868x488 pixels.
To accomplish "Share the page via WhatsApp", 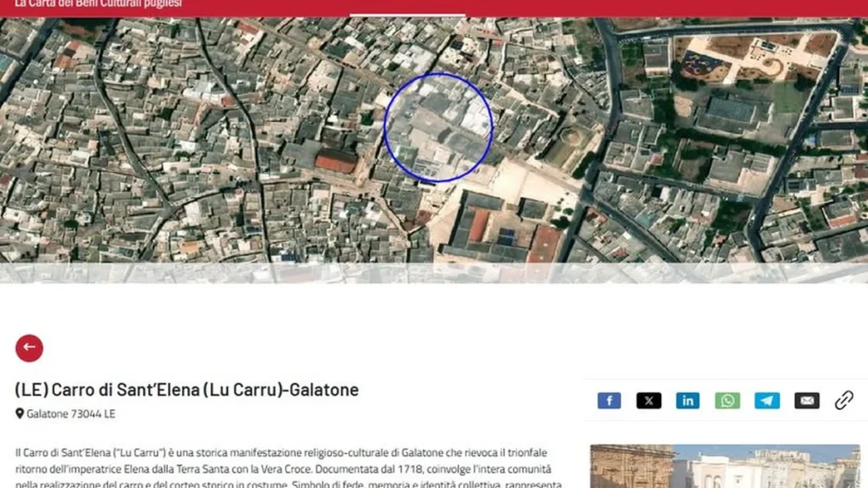I will (x=727, y=401).
